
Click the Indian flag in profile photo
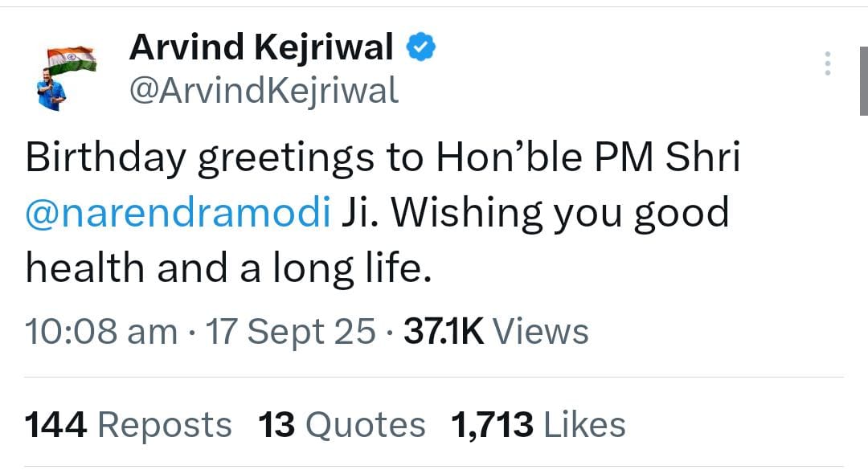[x=72, y=59]
